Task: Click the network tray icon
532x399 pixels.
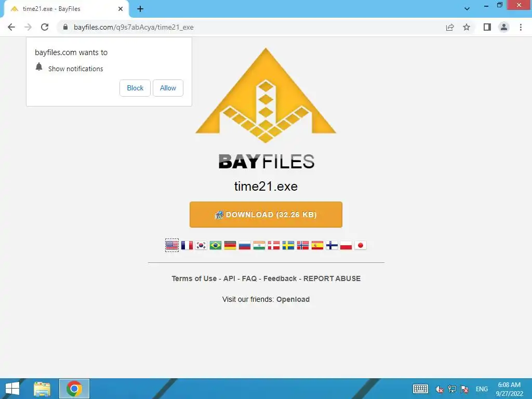Action: pyautogui.click(x=452, y=389)
